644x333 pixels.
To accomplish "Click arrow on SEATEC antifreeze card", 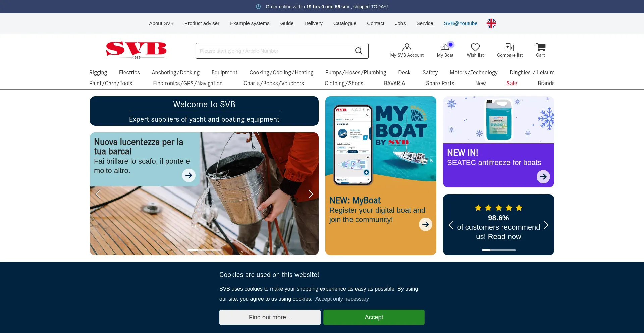I will click(543, 177).
